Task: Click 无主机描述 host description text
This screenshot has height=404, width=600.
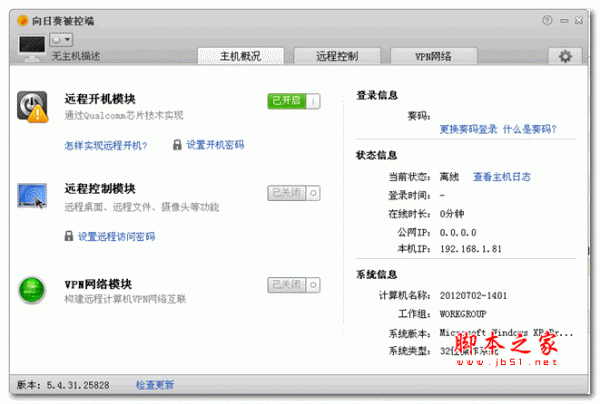Action: point(76,56)
